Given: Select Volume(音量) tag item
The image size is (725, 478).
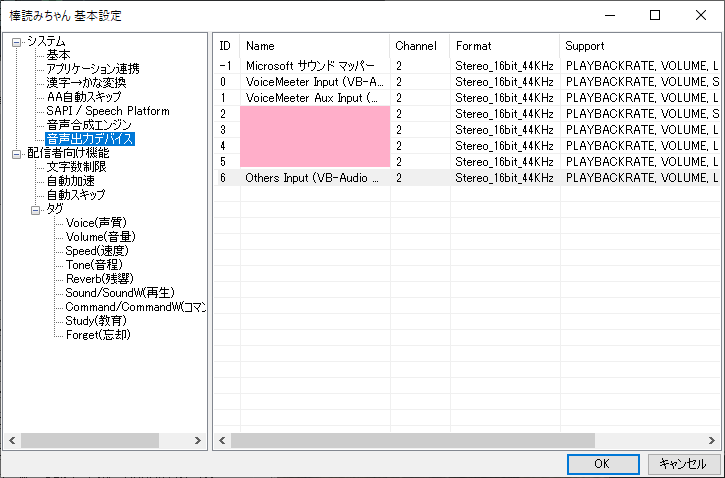Looking at the screenshot, I should tap(101, 237).
